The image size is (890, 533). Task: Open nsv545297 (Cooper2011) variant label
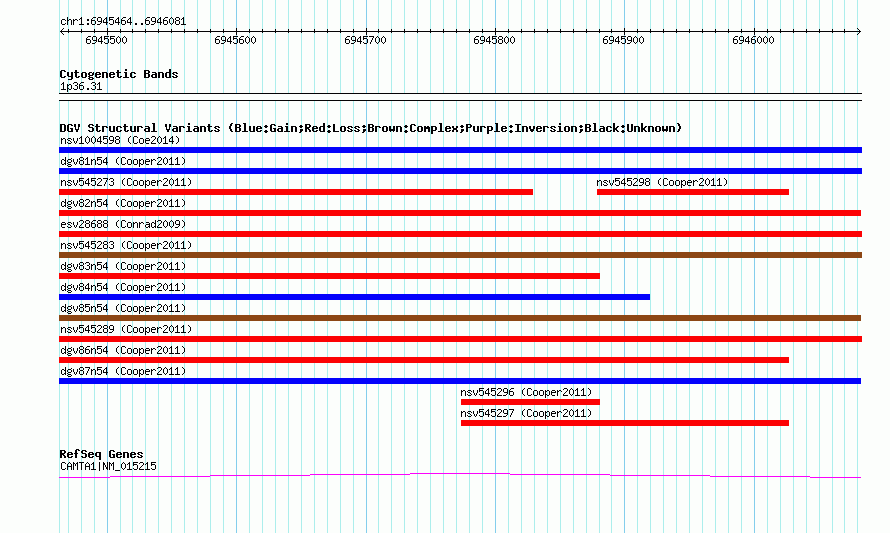point(526,413)
